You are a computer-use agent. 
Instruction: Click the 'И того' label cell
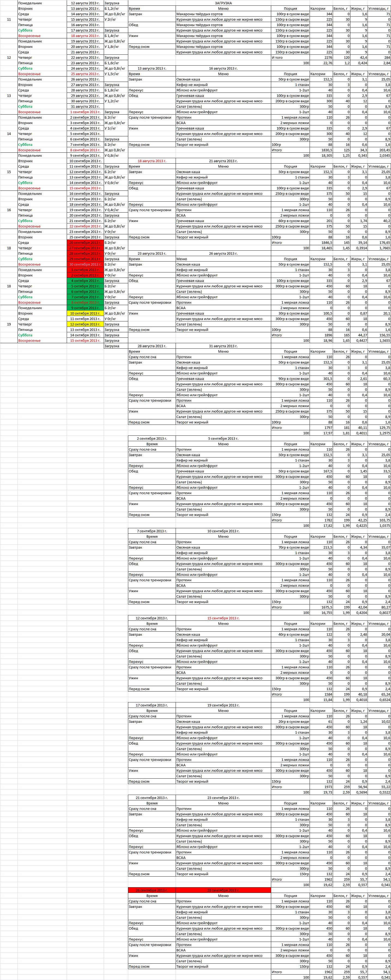point(290,57)
